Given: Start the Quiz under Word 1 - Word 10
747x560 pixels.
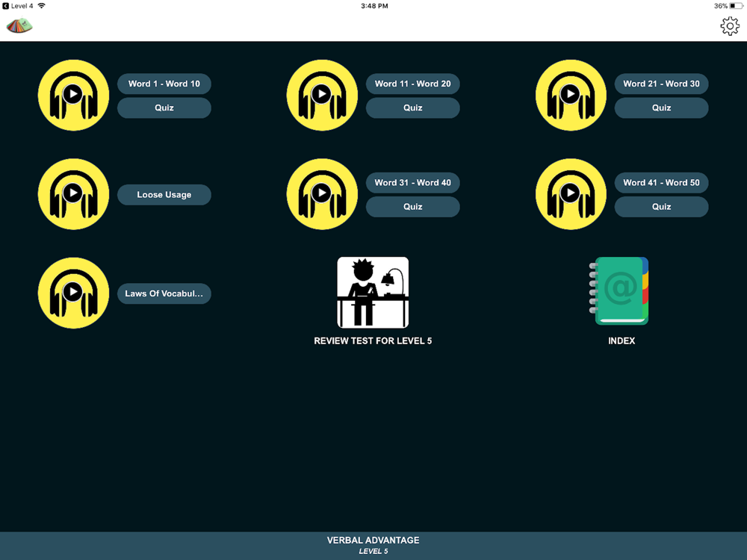Looking at the screenshot, I should click(x=164, y=108).
